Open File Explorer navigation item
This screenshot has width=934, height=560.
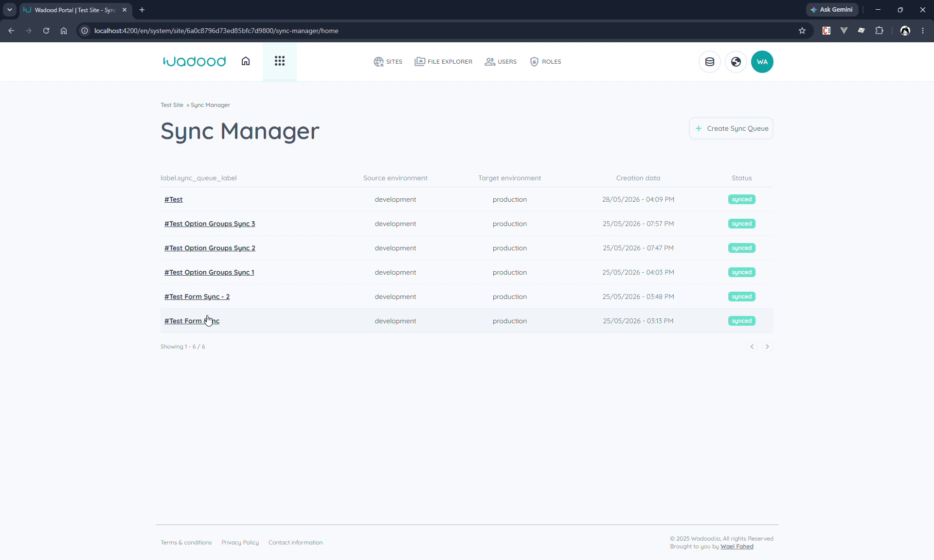(444, 62)
